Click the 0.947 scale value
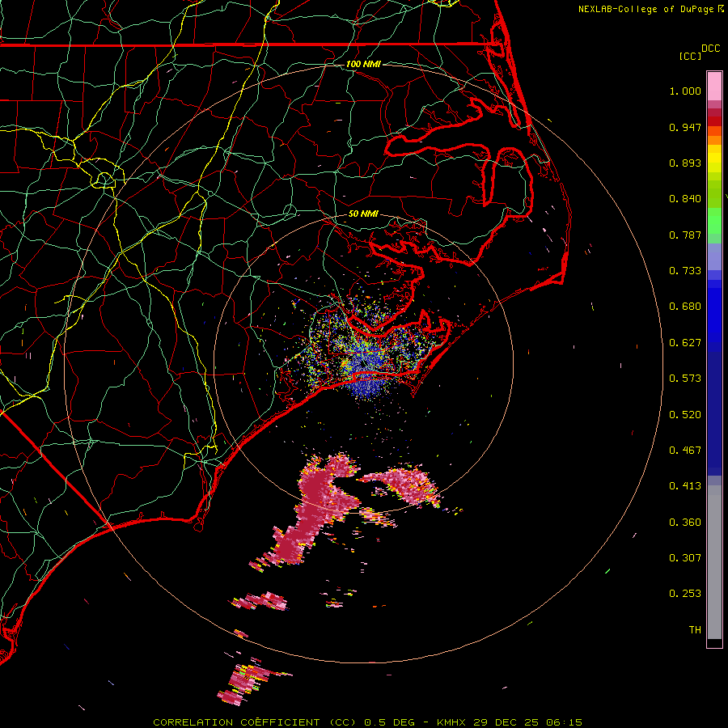Screen dimensions: 728x728 click(685, 127)
